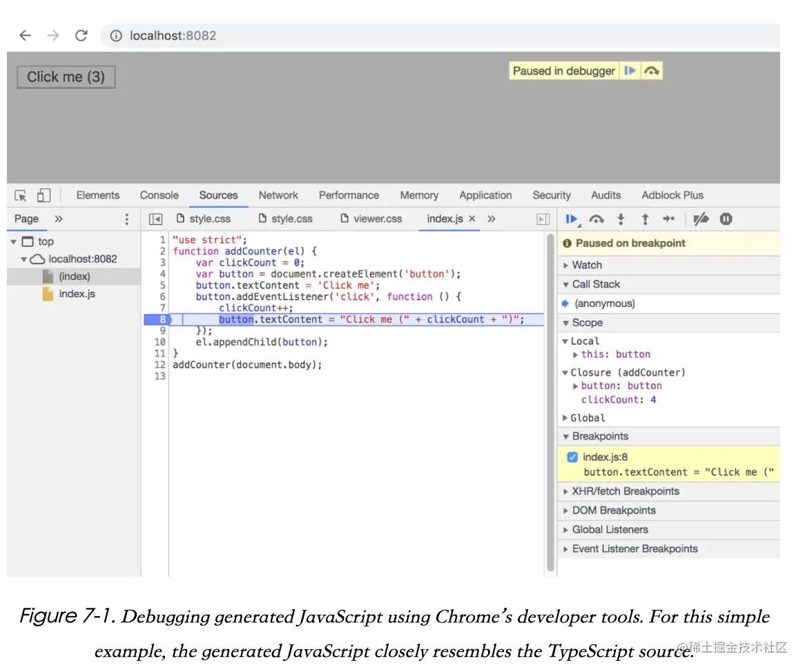
Task: Open the navigator three-dot menu
Action: click(127, 219)
